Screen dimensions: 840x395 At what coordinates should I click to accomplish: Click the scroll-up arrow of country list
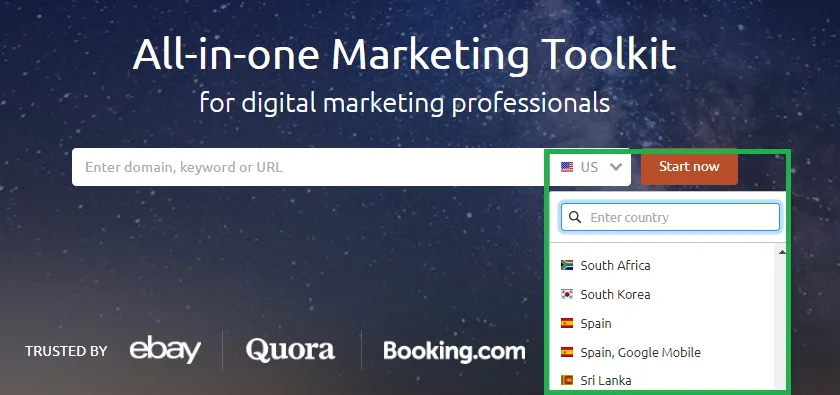click(x=782, y=252)
